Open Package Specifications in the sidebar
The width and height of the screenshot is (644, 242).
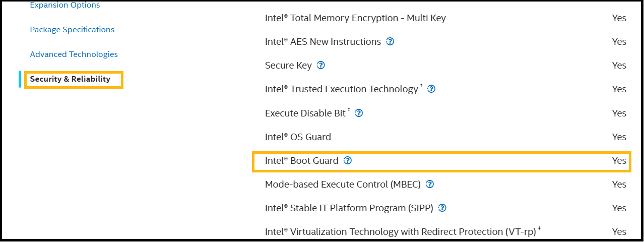click(x=72, y=30)
